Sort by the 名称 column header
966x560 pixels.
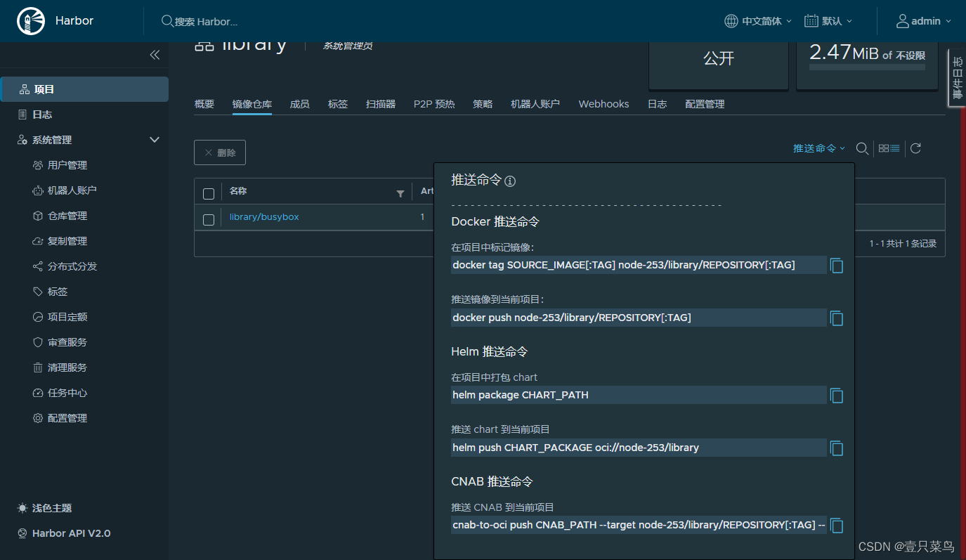tap(238, 191)
